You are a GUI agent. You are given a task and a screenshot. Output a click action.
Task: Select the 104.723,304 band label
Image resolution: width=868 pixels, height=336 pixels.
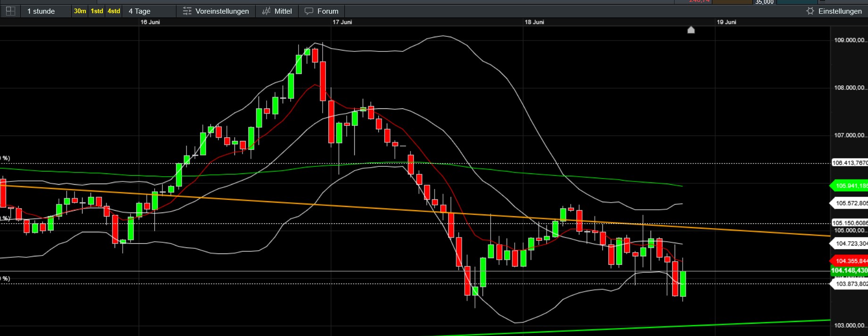point(850,243)
